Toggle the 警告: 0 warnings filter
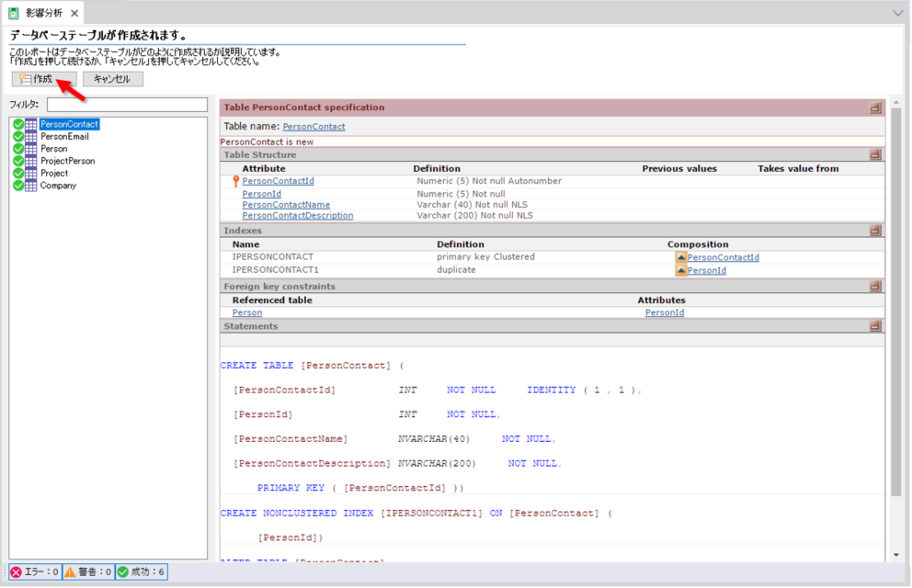Screen dimensions: 912x588 [x=88, y=572]
